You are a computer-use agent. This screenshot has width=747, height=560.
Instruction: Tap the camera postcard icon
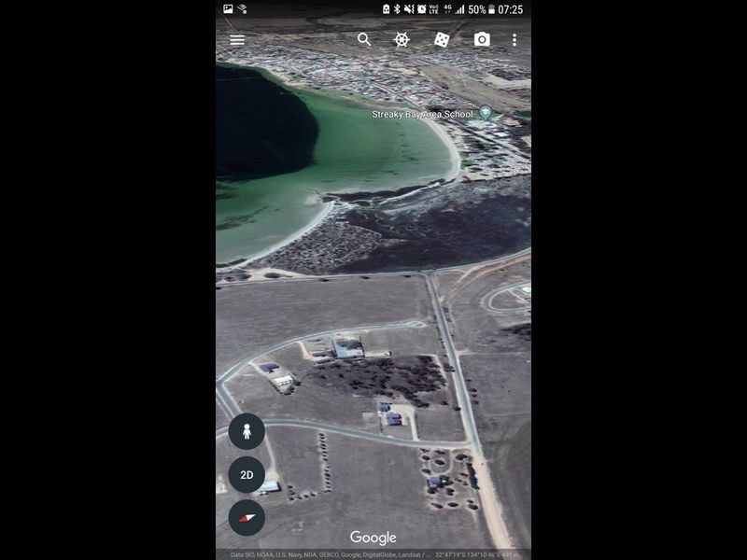tap(482, 39)
